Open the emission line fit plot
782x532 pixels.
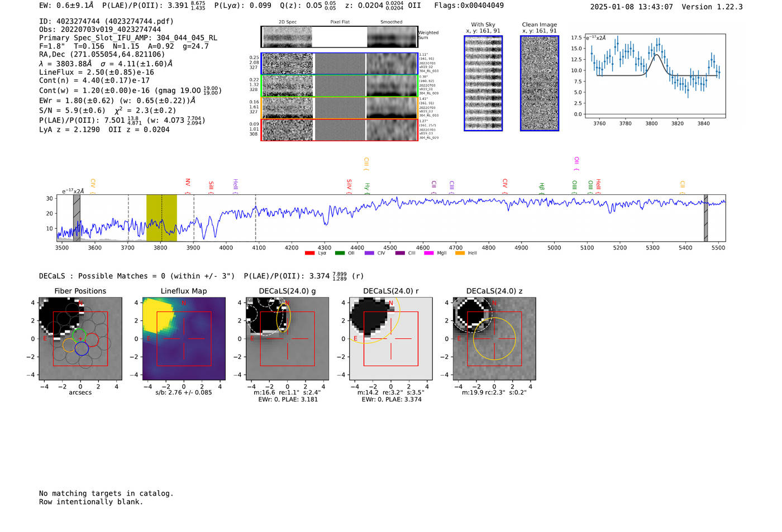655,76
